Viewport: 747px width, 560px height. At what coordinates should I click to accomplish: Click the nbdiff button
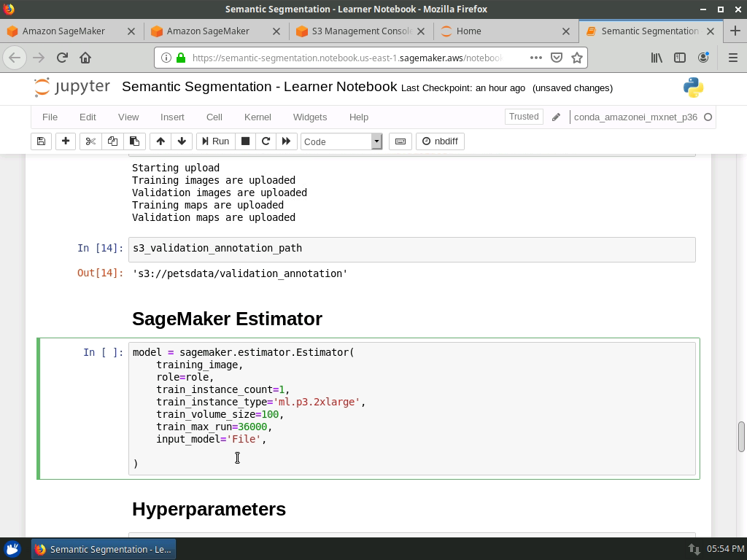click(440, 141)
